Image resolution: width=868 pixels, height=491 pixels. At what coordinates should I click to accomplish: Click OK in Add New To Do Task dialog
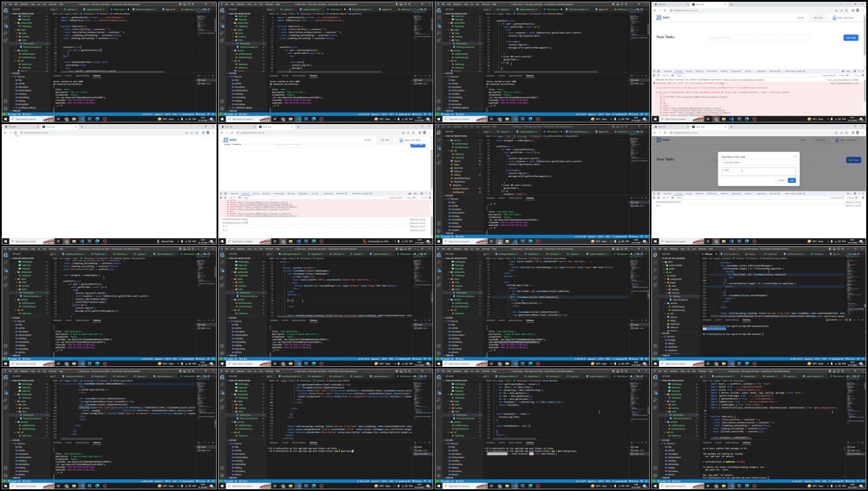[792, 180]
